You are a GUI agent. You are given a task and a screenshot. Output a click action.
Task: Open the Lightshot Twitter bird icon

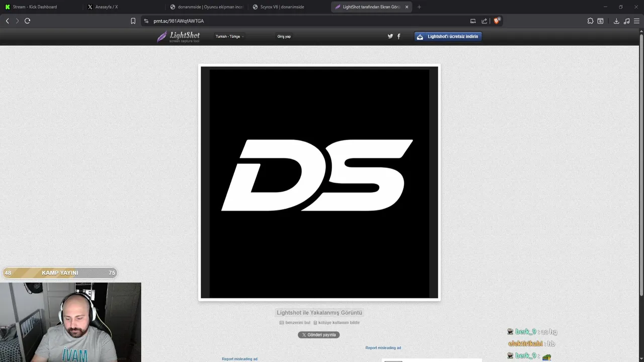point(390,36)
